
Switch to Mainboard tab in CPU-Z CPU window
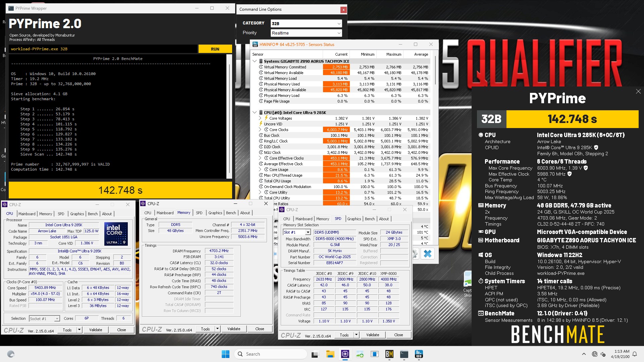[x=27, y=214]
